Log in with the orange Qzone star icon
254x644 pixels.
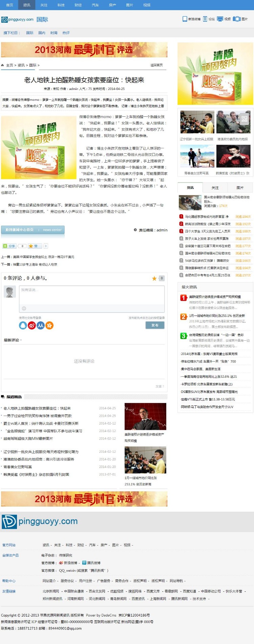(x=49, y=325)
